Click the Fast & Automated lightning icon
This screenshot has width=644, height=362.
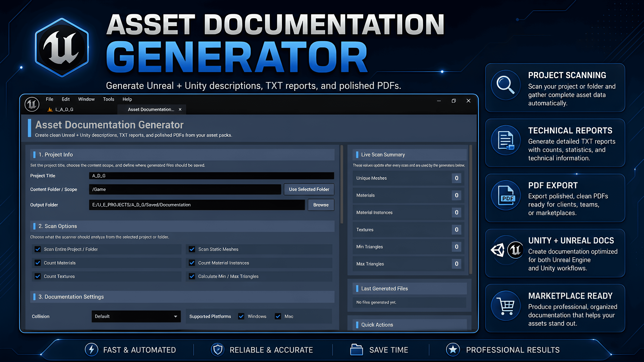(x=91, y=349)
